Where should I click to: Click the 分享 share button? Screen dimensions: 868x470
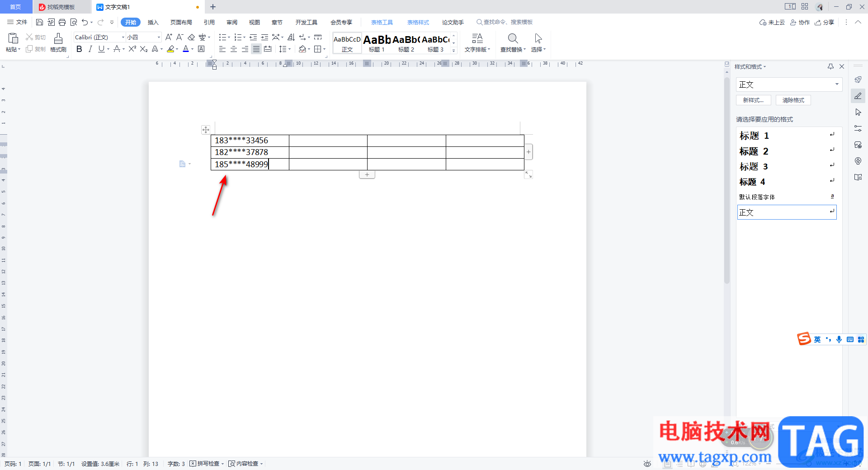point(825,22)
